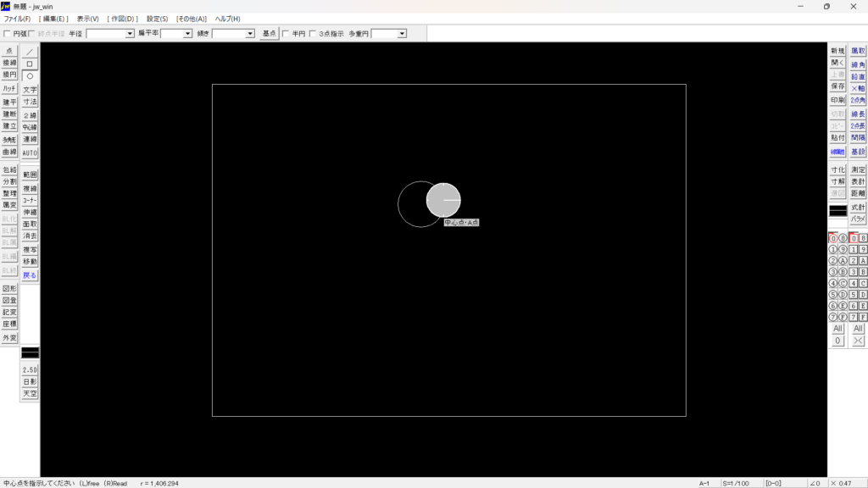
Task: Open the 測定 measure tool
Action: (x=858, y=170)
